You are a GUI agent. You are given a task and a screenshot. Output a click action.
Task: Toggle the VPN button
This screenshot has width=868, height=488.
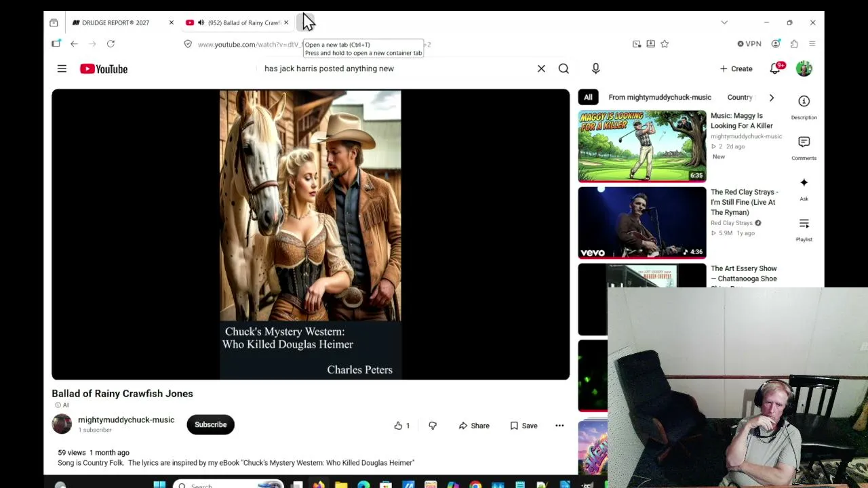[x=749, y=44]
